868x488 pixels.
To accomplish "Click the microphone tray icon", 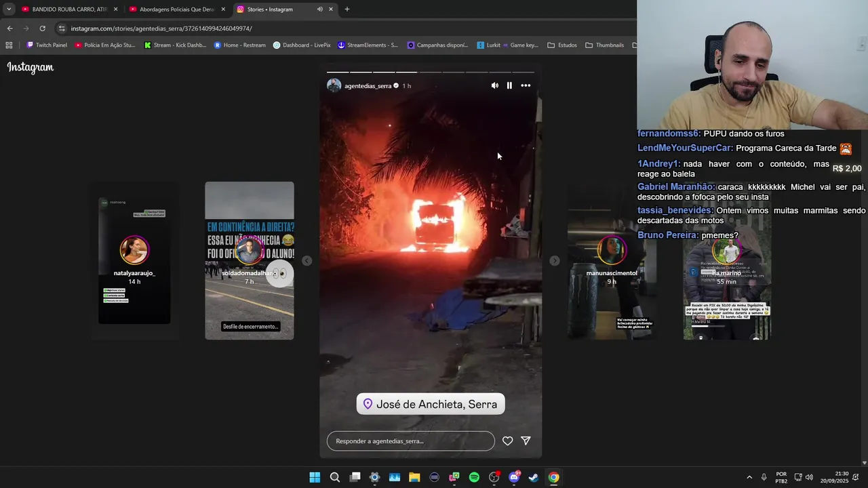I will (x=764, y=477).
